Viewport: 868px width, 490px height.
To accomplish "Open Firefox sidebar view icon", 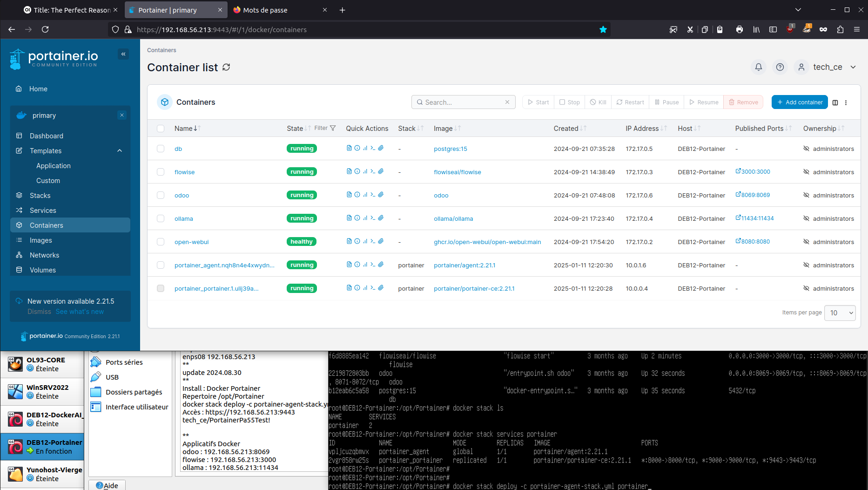I will click(773, 29).
